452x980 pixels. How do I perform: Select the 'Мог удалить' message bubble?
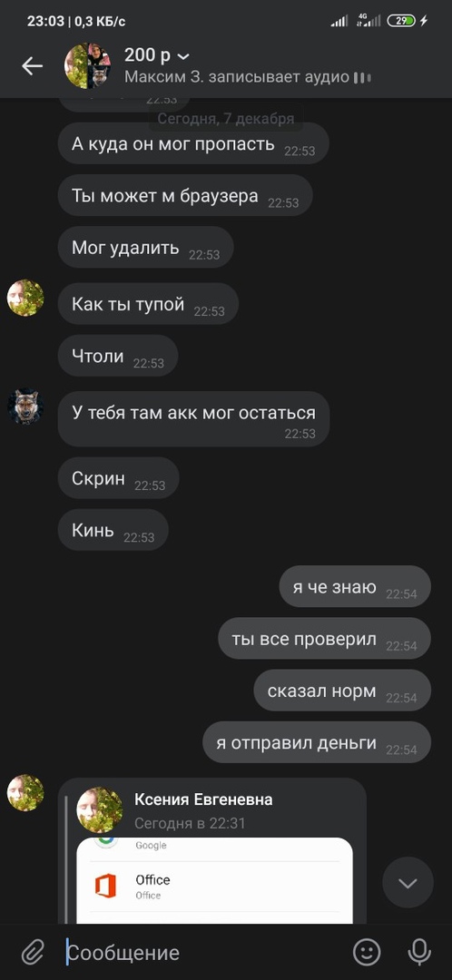click(x=145, y=248)
